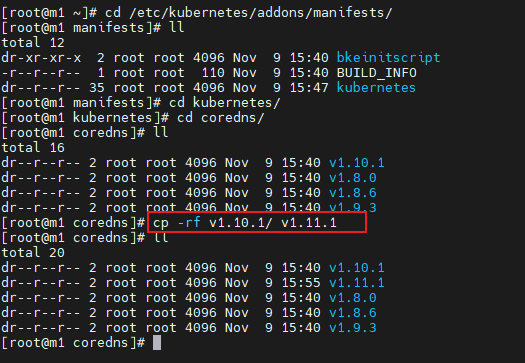Image resolution: width=525 pixels, height=363 pixels.
Task: Select v1.10.1 in the 'total 16' listing
Action: tap(357, 163)
